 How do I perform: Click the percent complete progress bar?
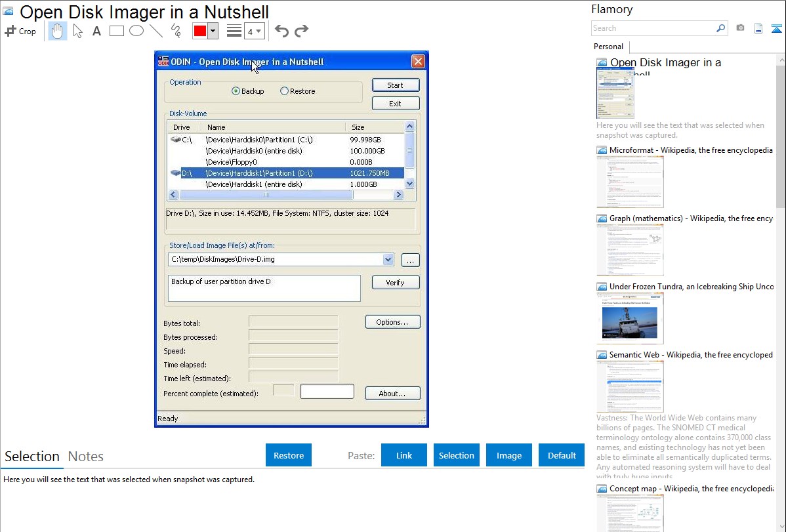click(x=327, y=392)
